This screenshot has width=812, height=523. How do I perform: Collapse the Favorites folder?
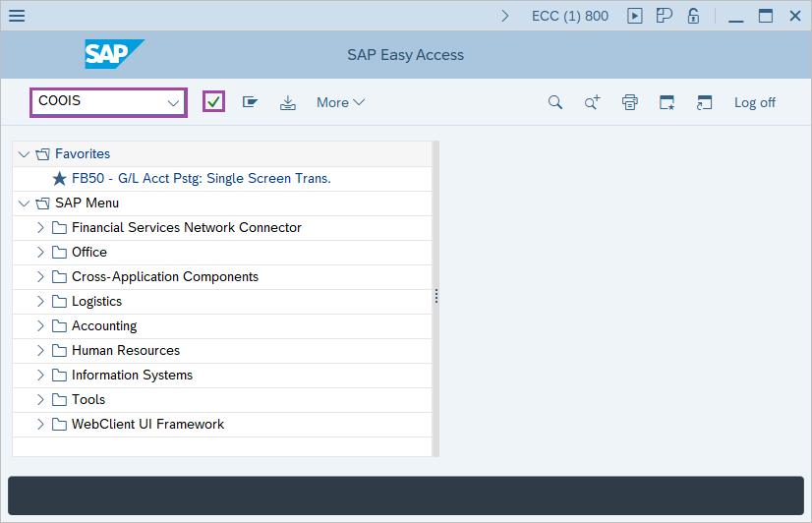pyautogui.click(x=24, y=153)
